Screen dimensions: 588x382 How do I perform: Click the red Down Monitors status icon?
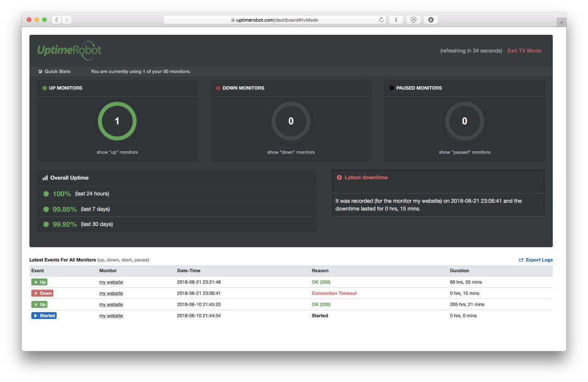point(218,88)
